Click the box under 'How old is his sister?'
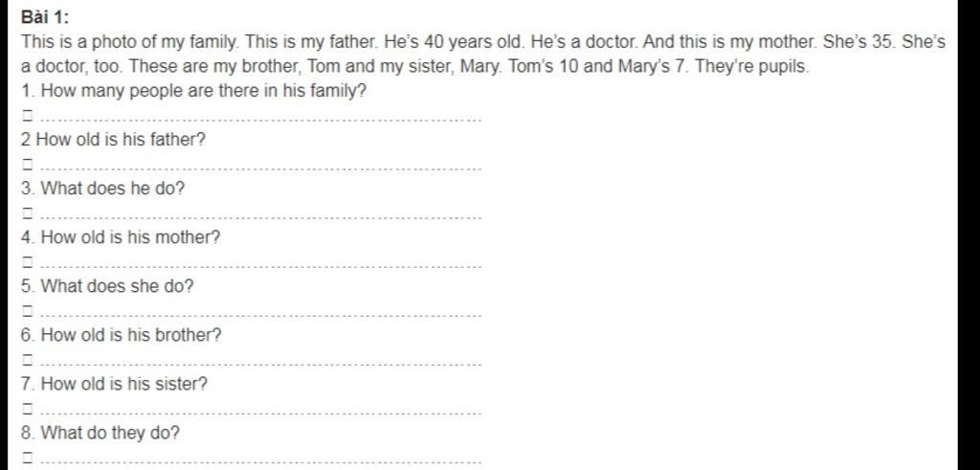 tap(27, 409)
